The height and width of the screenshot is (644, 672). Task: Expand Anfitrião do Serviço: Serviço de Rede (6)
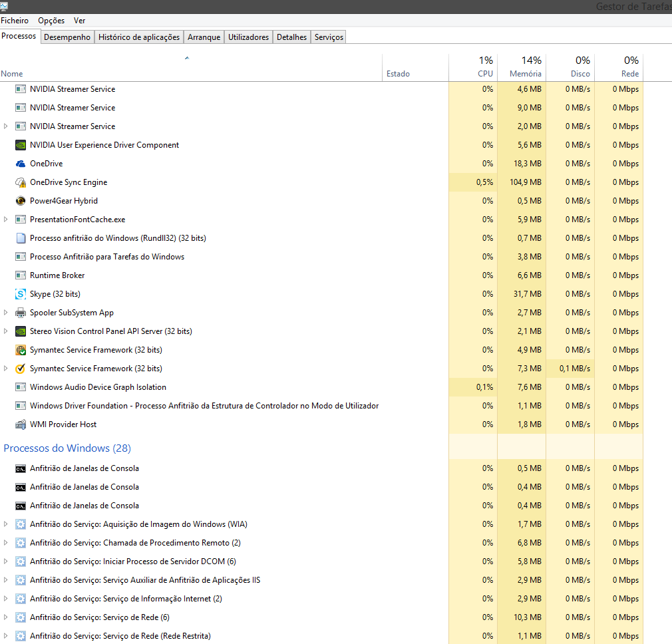coord(6,617)
